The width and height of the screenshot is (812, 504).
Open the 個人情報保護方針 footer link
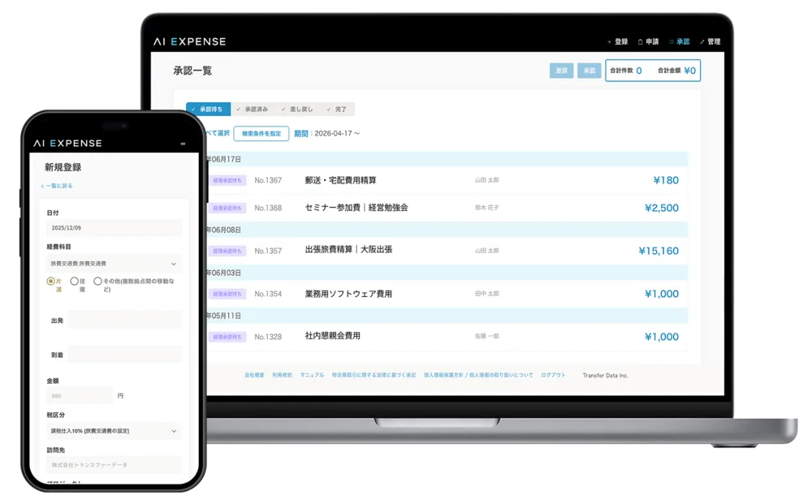tap(443, 375)
